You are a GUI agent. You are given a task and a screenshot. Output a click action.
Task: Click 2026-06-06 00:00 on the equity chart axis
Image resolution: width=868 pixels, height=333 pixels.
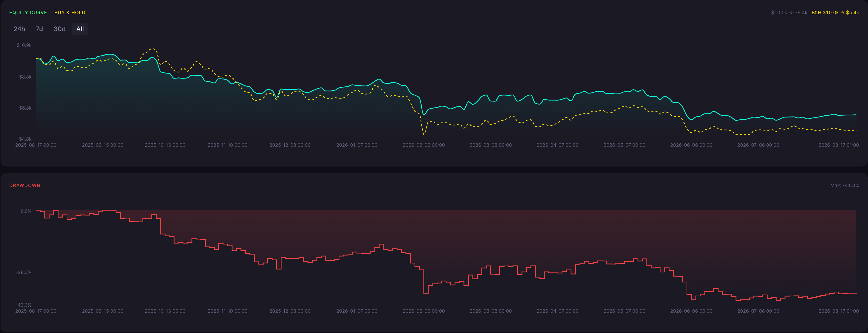click(692, 145)
